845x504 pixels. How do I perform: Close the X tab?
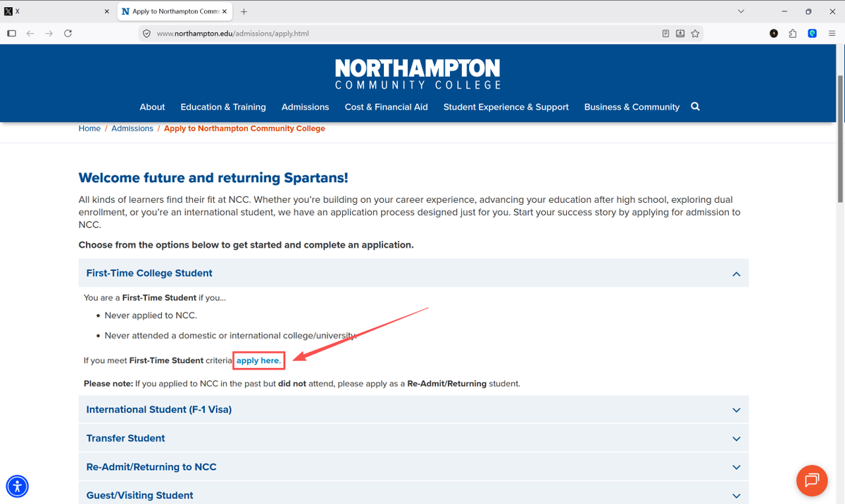tap(106, 12)
